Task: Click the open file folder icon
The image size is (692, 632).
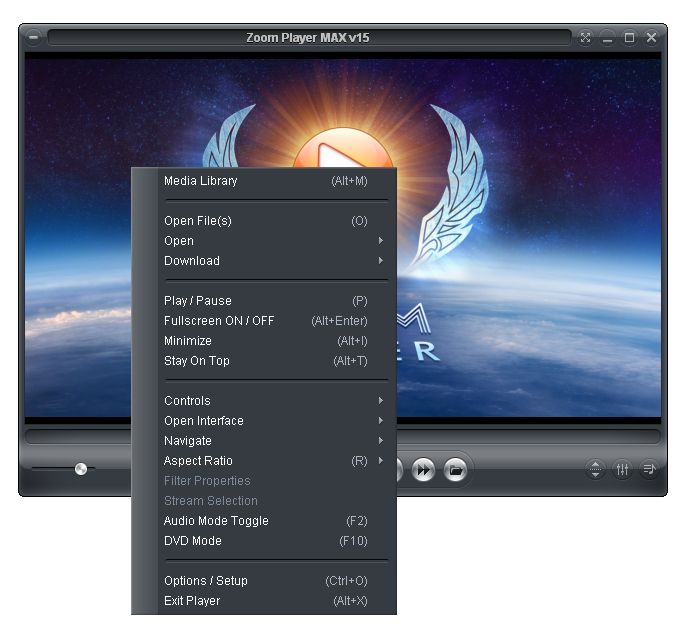Action: pos(456,470)
